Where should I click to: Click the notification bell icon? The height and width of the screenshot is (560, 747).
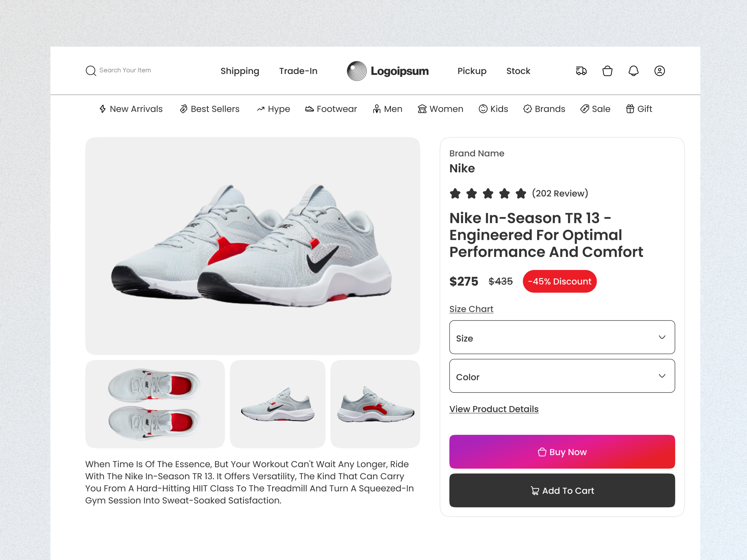[633, 71]
